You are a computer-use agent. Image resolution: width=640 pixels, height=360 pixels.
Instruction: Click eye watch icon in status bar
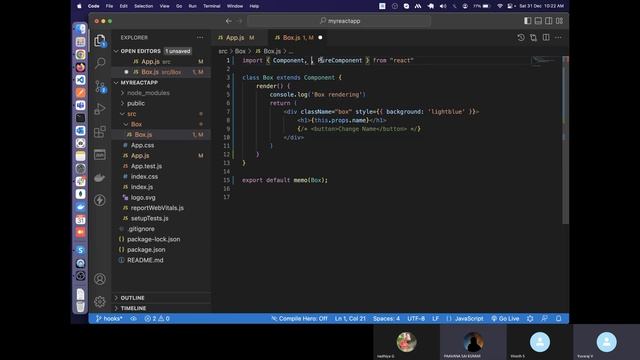[133, 318]
